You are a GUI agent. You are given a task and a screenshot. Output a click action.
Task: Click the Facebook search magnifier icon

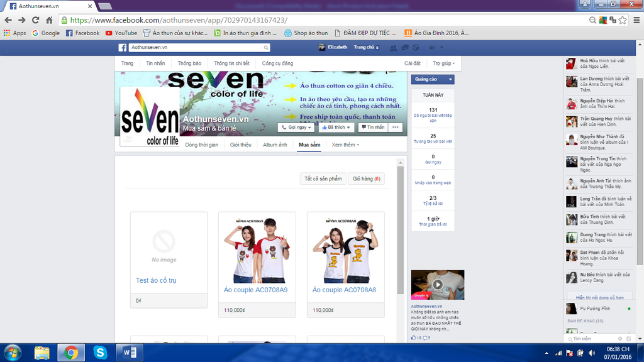tap(266, 48)
